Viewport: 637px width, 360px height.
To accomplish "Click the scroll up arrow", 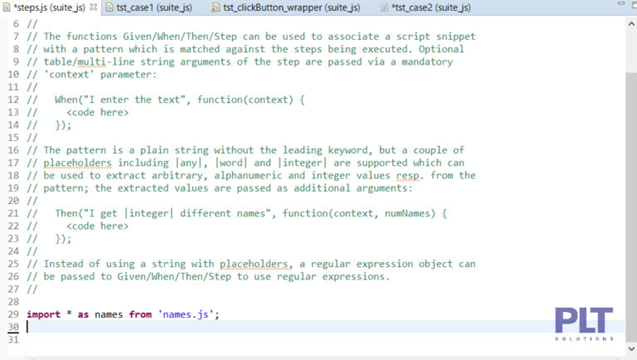I will tap(631, 24).
